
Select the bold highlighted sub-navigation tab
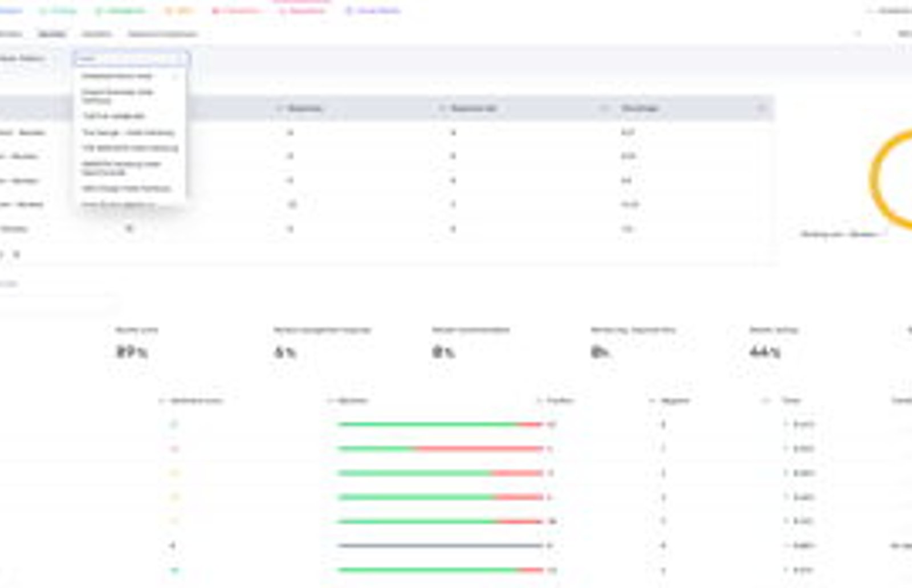coord(52,34)
